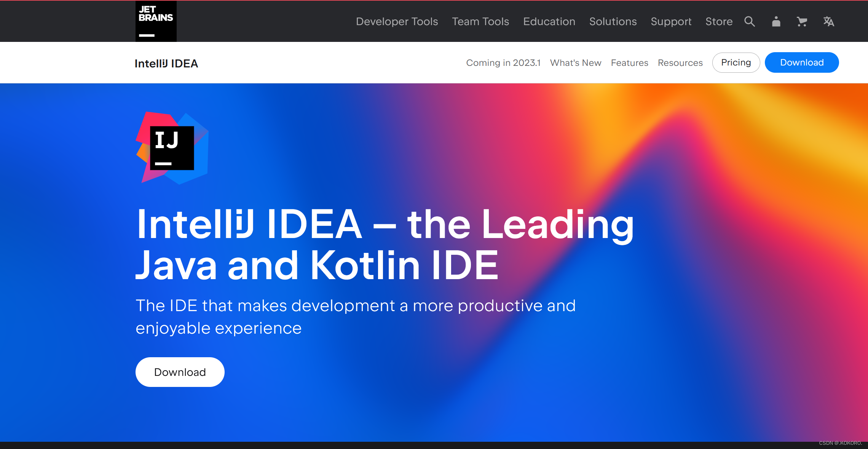Expand the Solutions menu
The width and height of the screenshot is (868, 449).
click(613, 21)
